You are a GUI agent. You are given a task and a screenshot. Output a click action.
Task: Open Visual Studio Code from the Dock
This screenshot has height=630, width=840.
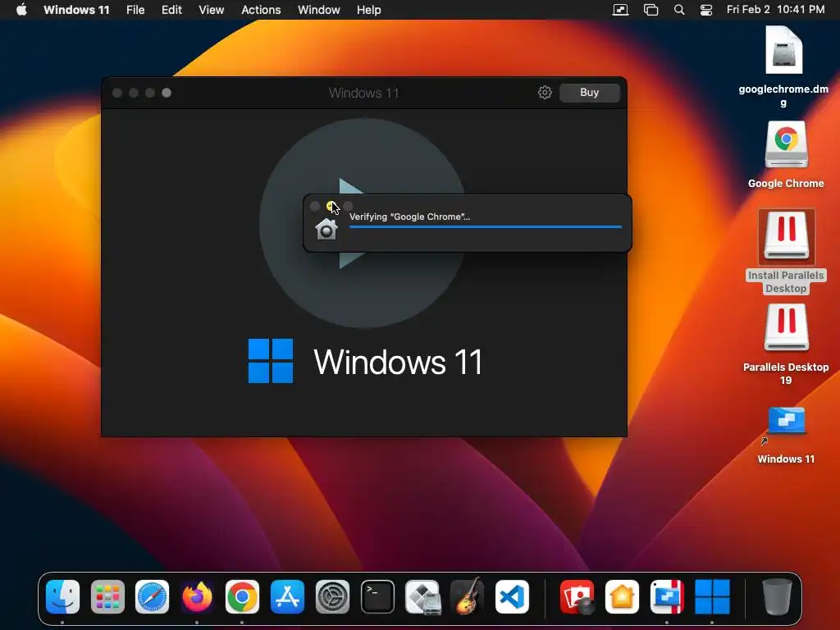[512, 597]
